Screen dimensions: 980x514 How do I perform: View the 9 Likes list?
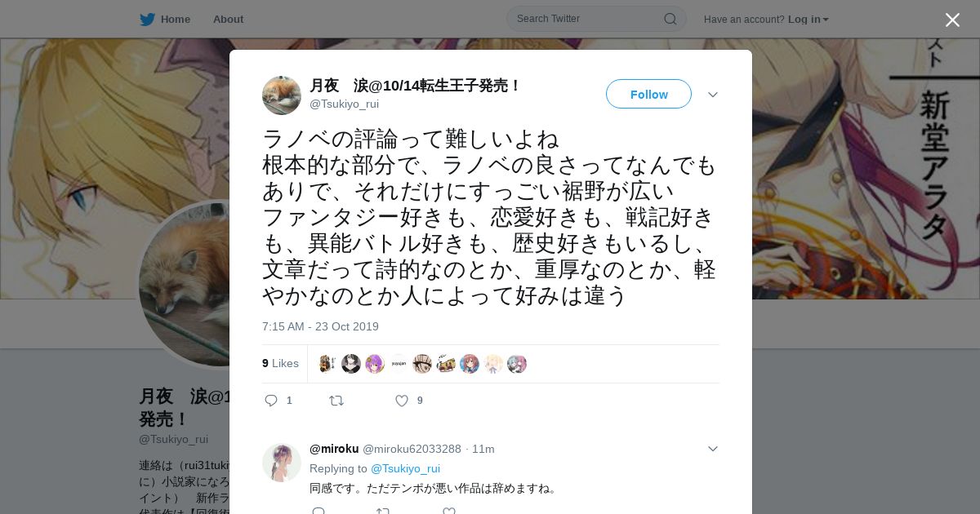click(280, 363)
